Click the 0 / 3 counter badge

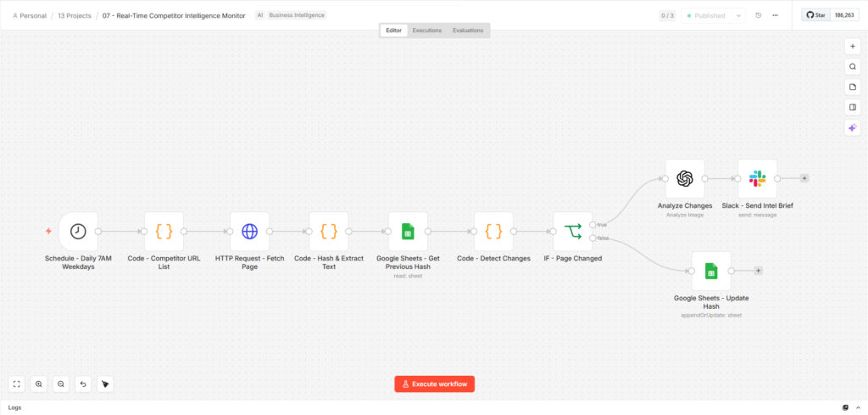[668, 15]
